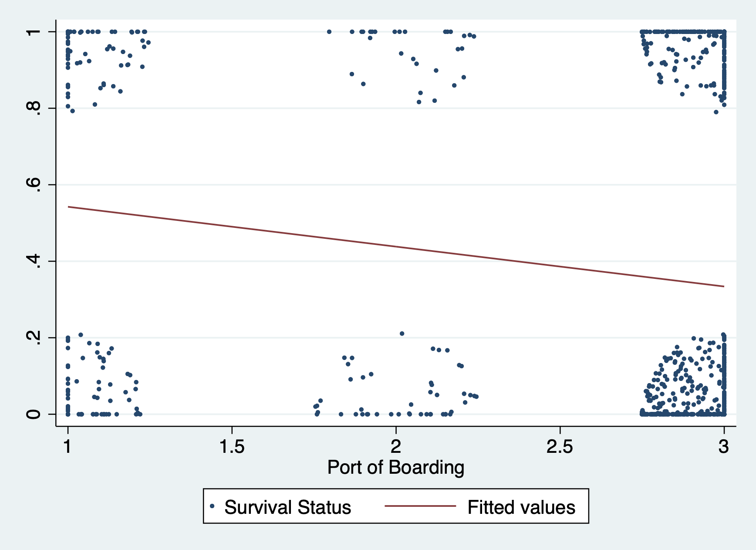Click y-axis tick label ".8"
756x550 pixels.
(x=34, y=108)
